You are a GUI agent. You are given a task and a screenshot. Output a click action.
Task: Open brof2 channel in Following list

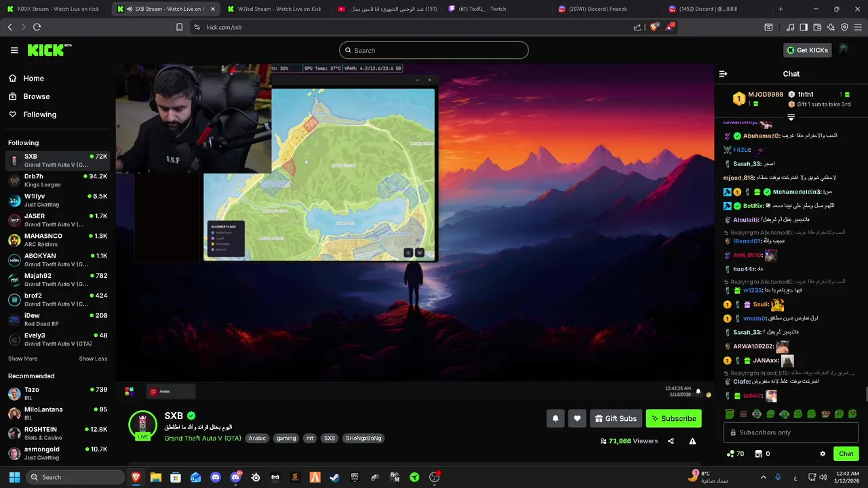tap(58, 300)
